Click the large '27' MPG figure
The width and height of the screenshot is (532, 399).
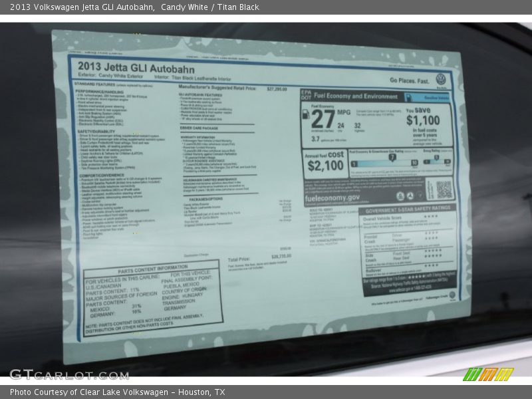click(x=323, y=119)
